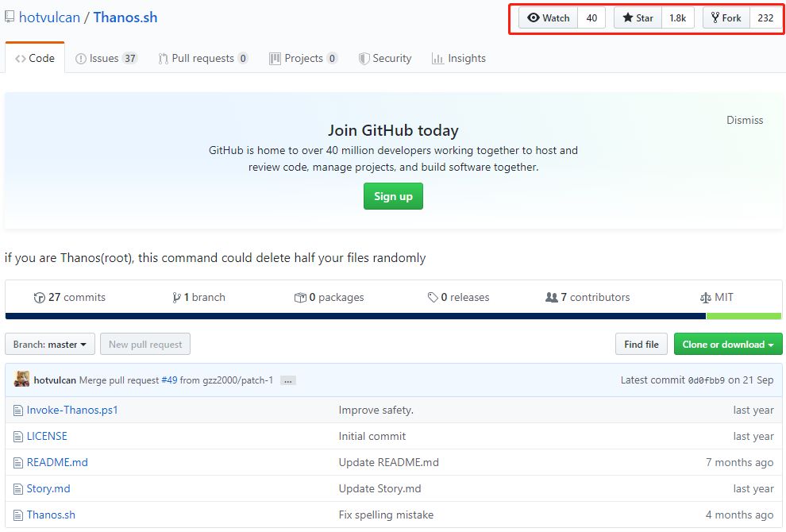
Task: Open the Thanos.sh file in the file list
Action: click(51, 515)
